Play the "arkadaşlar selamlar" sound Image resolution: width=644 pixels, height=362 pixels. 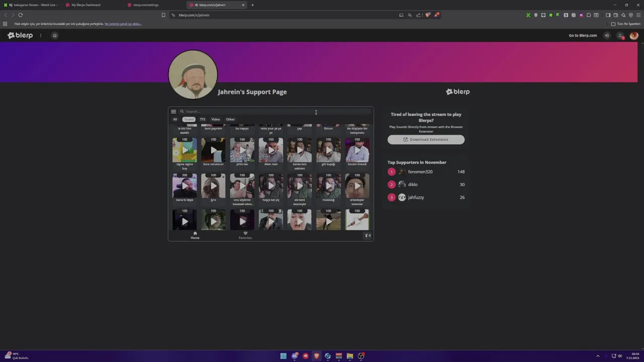[357, 186]
